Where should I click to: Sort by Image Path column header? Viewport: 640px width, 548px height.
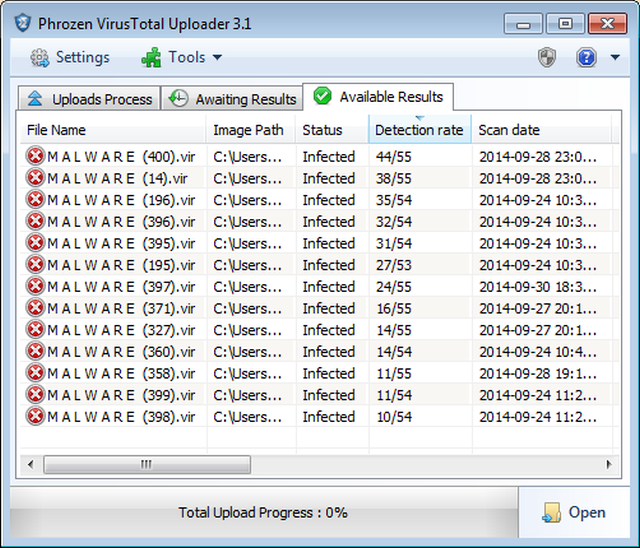pyautogui.click(x=251, y=130)
